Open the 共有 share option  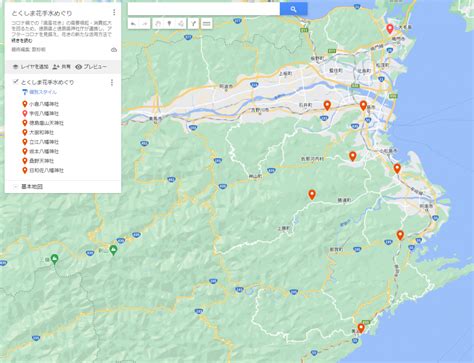pyautogui.click(x=62, y=67)
